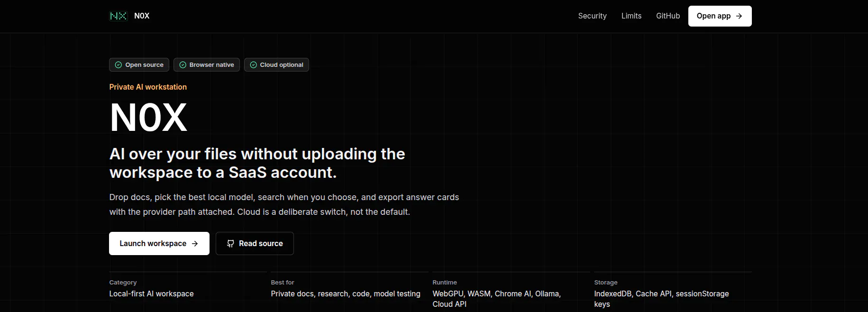Click the arrow icon in Launch workspace
The width and height of the screenshot is (868, 312).
[195, 244]
